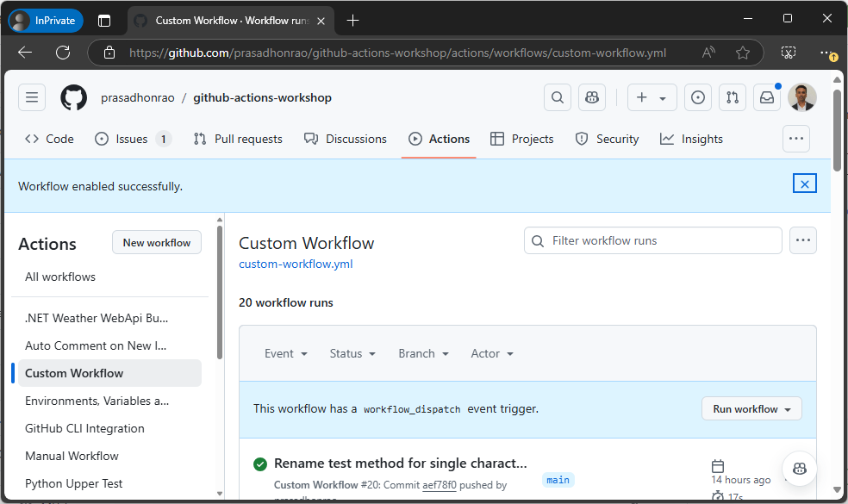Click the successful run status check icon
This screenshot has width=848, height=504.
click(260, 464)
